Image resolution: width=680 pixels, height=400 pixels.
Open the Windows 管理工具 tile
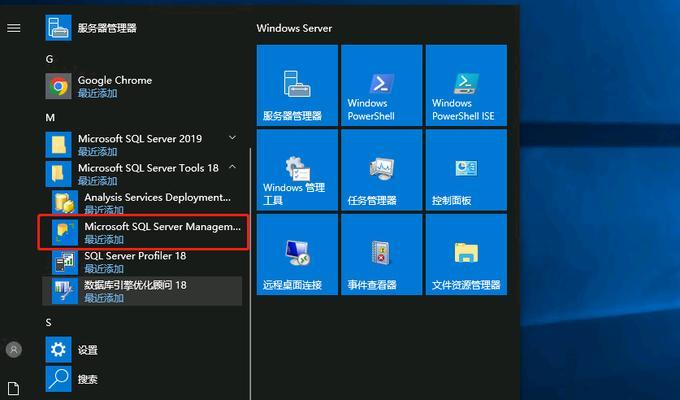tap(297, 170)
